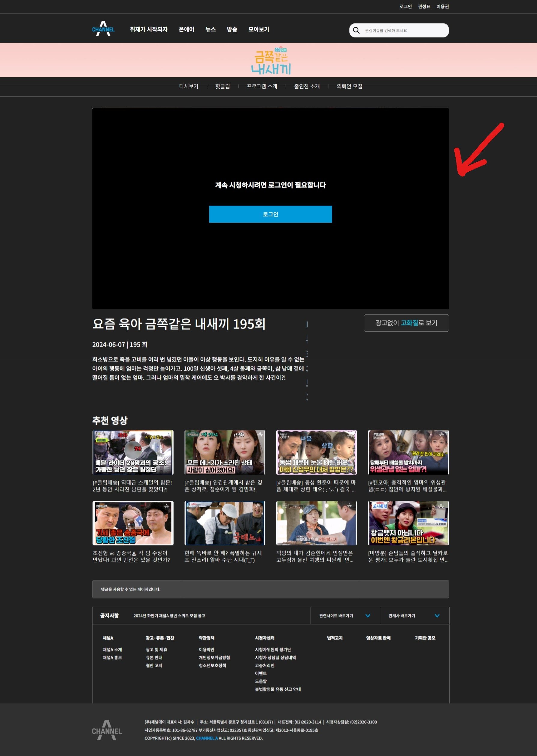Open the 2024년 하반기 채널A 청년 스쿼드 notice
This screenshot has width=537, height=756.
pyautogui.click(x=169, y=616)
